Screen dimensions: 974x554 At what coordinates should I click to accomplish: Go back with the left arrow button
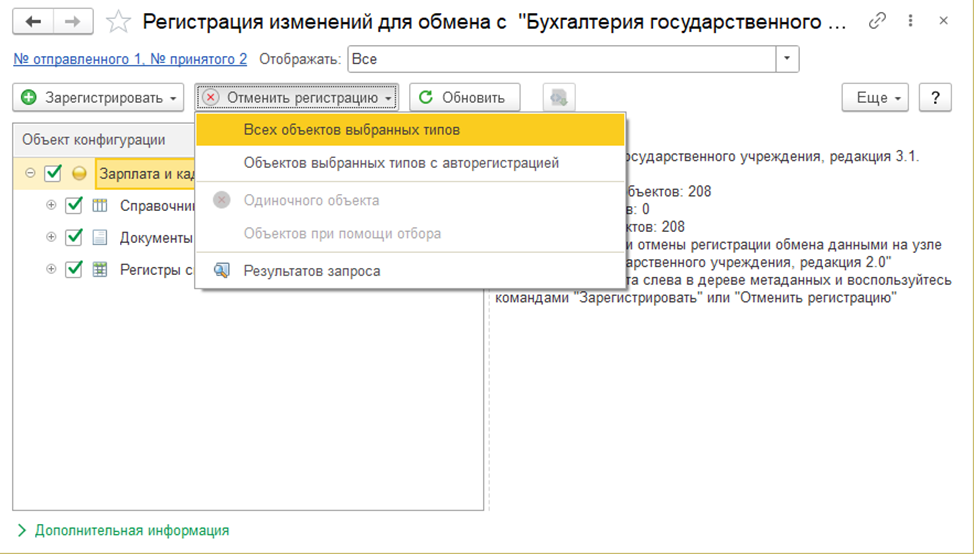click(x=33, y=22)
